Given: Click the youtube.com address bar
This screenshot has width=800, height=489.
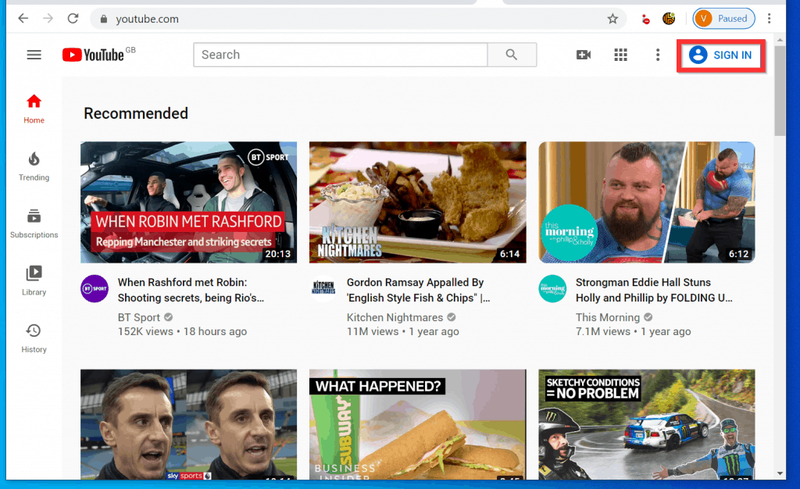Looking at the screenshot, I should [357, 19].
